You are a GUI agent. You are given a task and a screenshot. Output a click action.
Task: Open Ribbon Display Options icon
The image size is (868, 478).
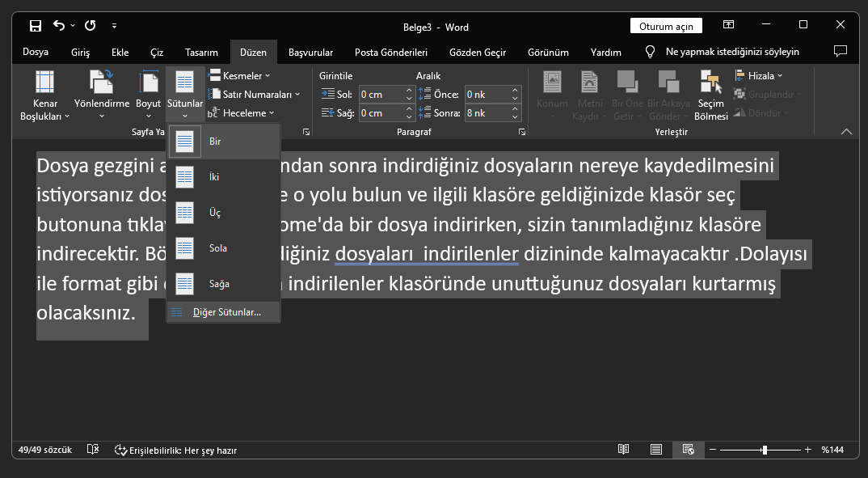click(728, 25)
